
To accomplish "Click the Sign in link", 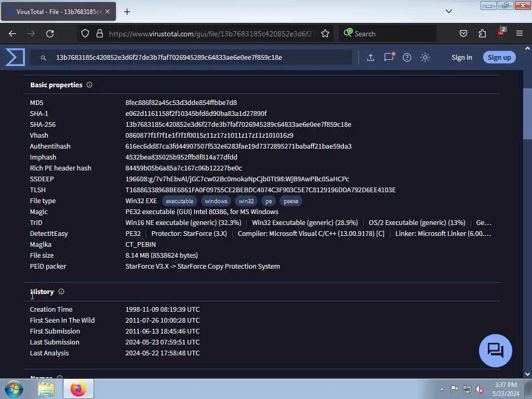I will (461, 57).
